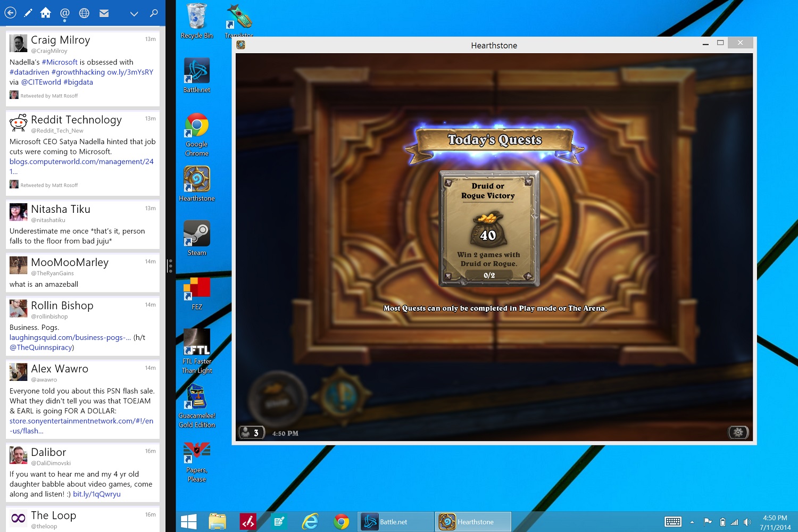Click the Druid or Rogue Victory quest card
Viewport: 798px width, 532px height.
coord(489,229)
